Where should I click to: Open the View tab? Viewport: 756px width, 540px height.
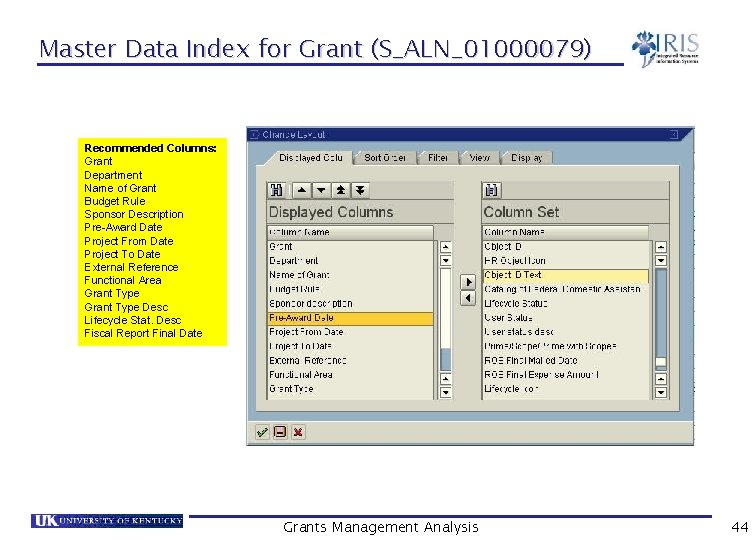pos(479,158)
